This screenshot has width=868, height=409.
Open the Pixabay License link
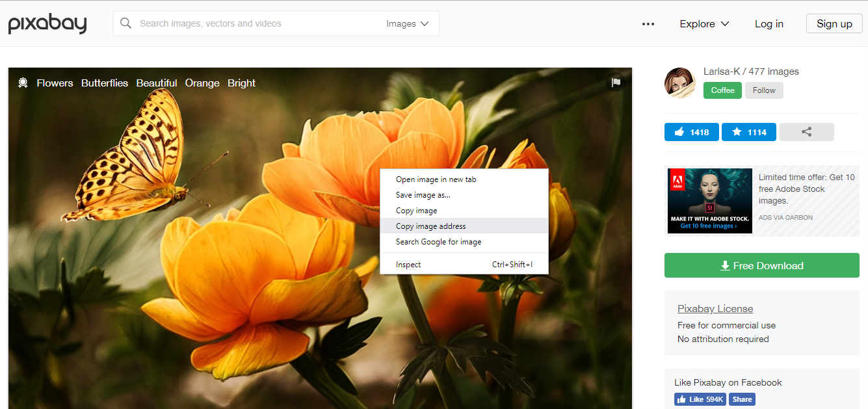click(715, 309)
